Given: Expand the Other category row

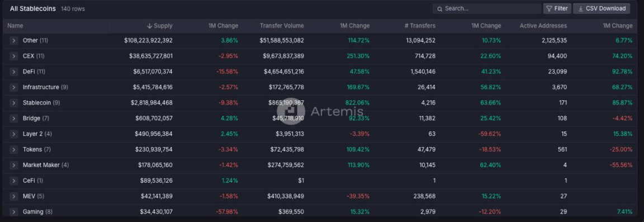Looking at the screenshot, I should (x=13, y=41).
